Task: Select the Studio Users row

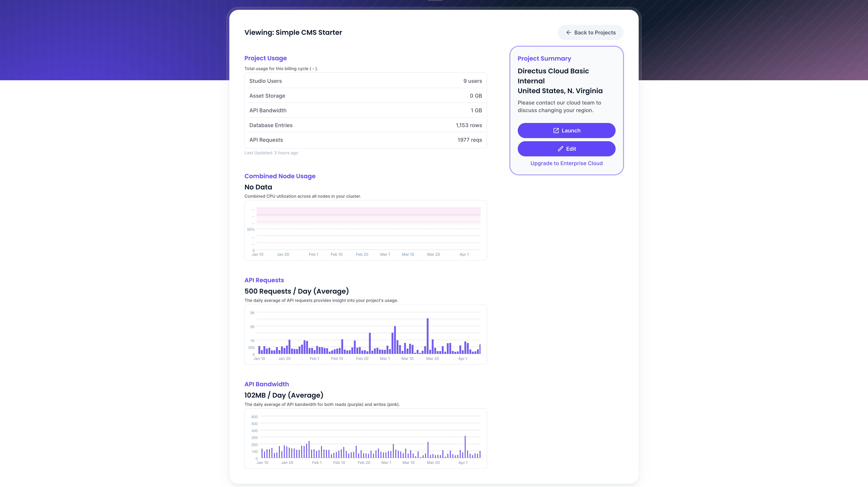Action: pyautogui.click(x=365, y=81)
